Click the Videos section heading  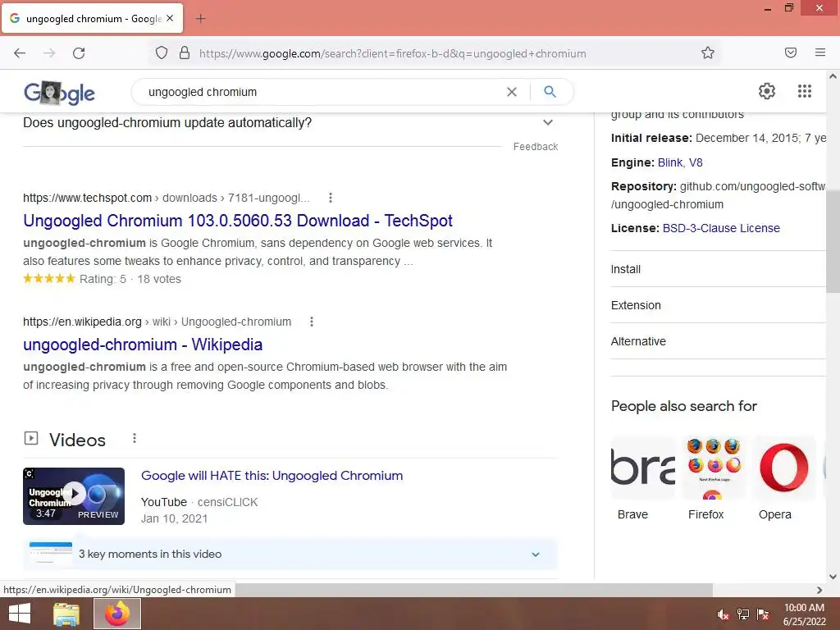pyautogui.click(x=77, y=440)
